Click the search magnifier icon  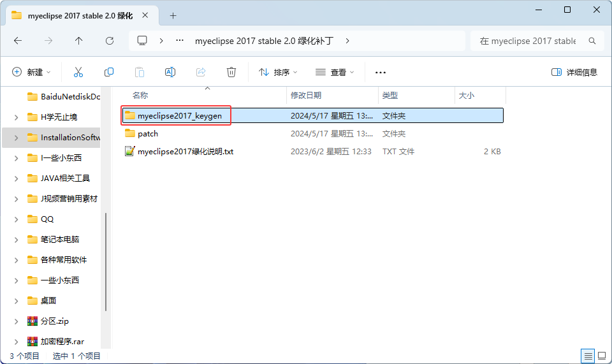(x=592, y=41)
